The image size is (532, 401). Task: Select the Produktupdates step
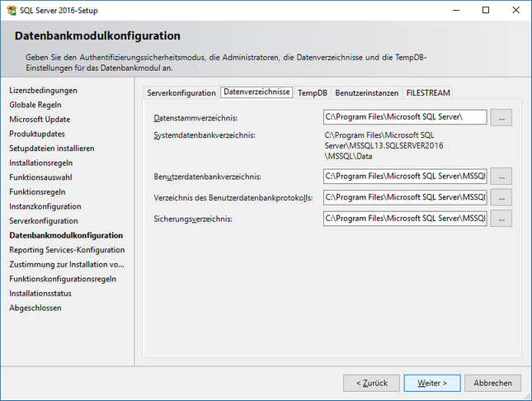pos(37,134)
